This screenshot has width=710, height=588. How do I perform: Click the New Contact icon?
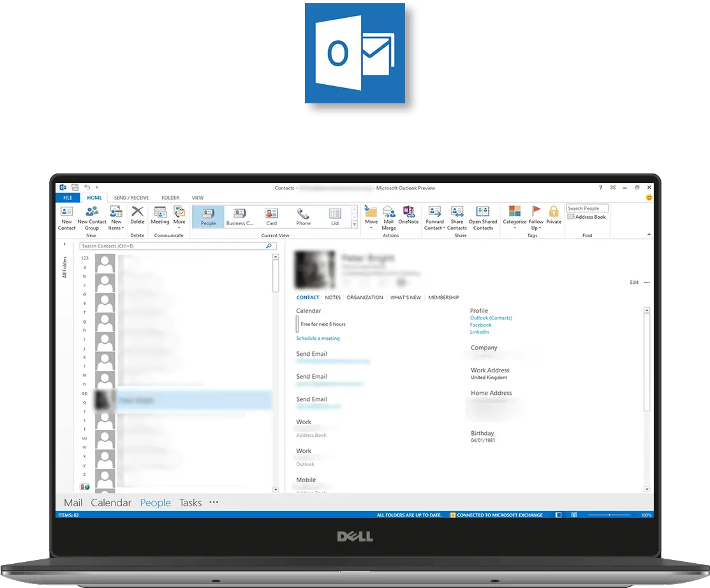click(x=66, y=217)
